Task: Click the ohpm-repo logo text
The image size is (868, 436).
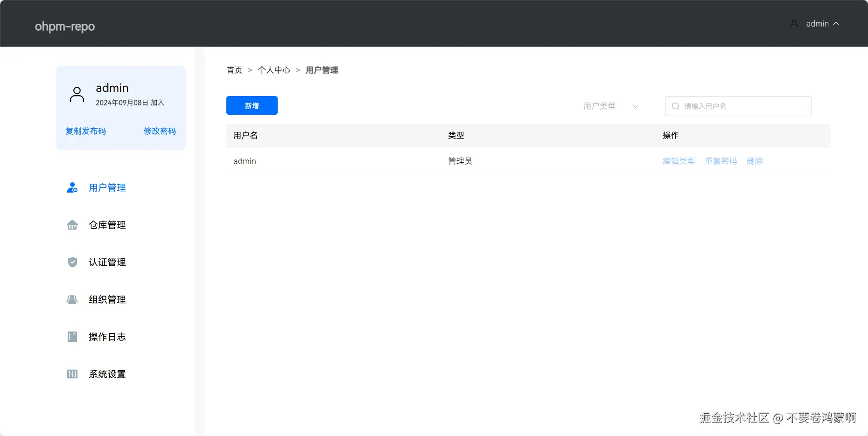Action: (65, 27)
